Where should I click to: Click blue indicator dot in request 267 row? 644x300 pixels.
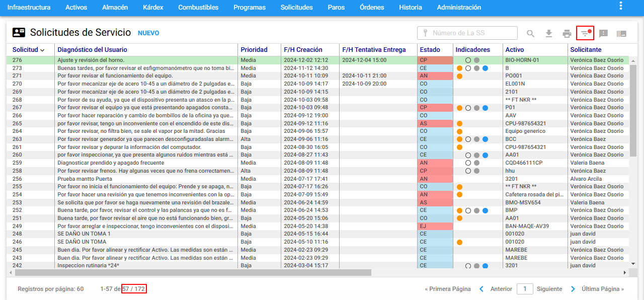pyautogui.click(x=485, y=108)
